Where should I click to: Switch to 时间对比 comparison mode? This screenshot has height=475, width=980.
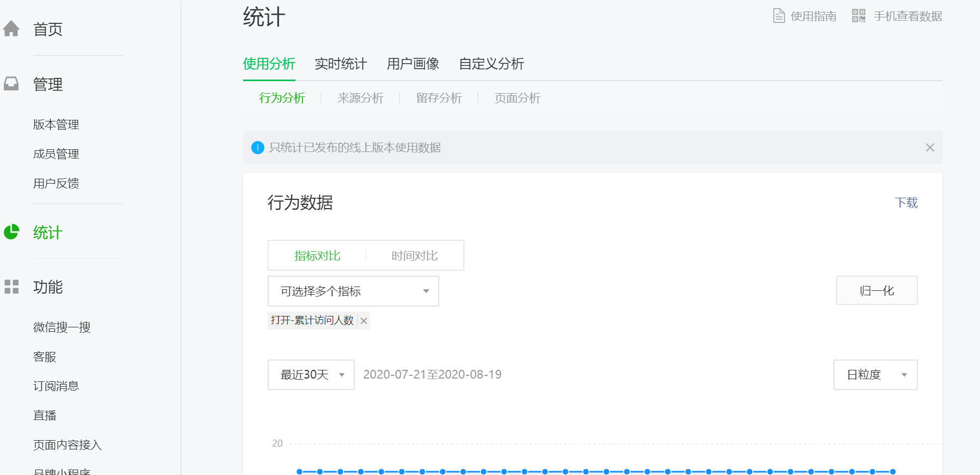[414, 255]
